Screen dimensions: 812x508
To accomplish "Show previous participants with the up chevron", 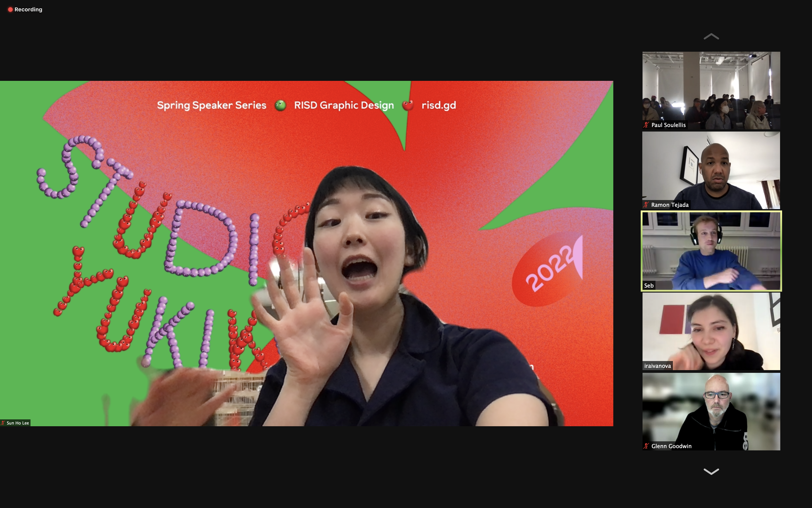I will point(711,37).
